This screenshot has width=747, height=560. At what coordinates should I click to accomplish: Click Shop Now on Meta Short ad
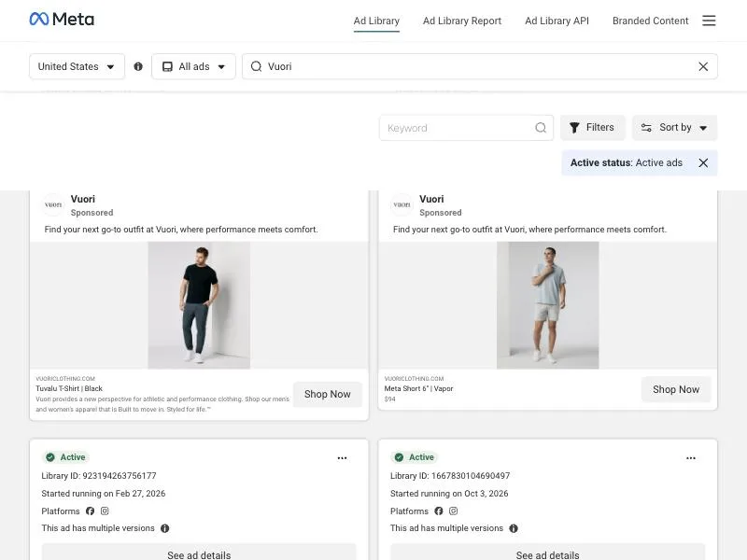[x=676, y=389]
